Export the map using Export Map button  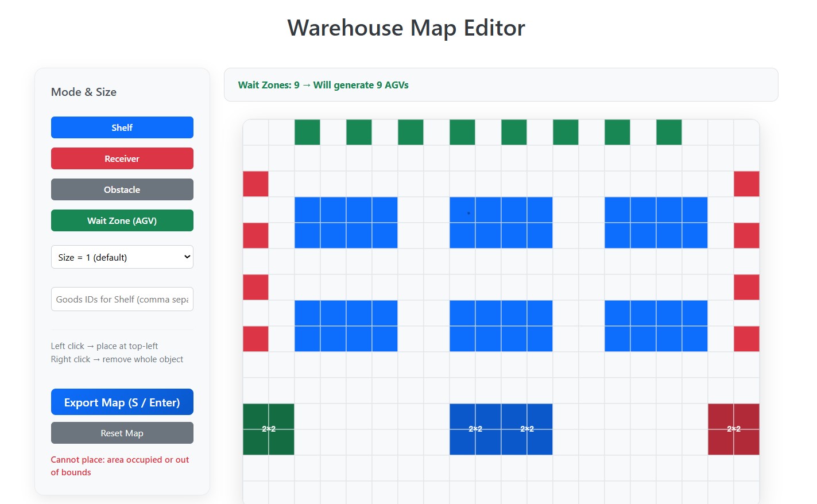click(122, 402)
